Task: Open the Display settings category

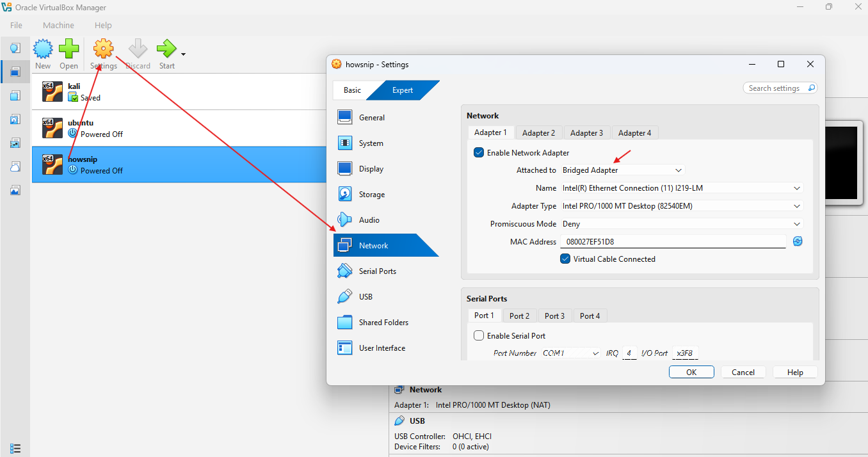Action: tap(386, 169)
